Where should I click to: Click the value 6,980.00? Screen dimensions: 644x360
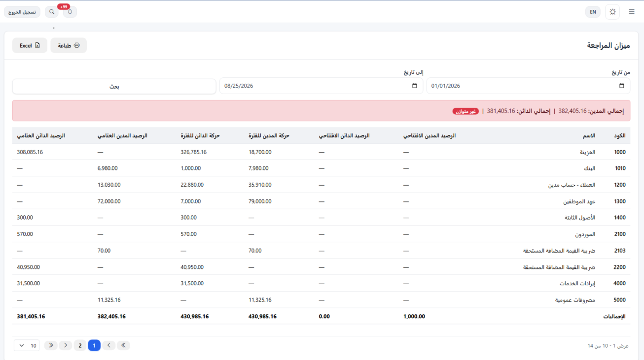107,168
